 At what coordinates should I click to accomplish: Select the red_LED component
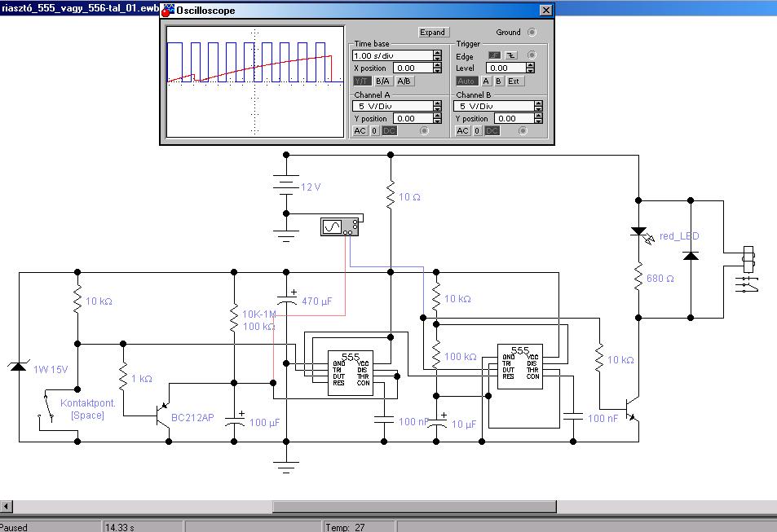pyautogui.click(x=641, y=235)
